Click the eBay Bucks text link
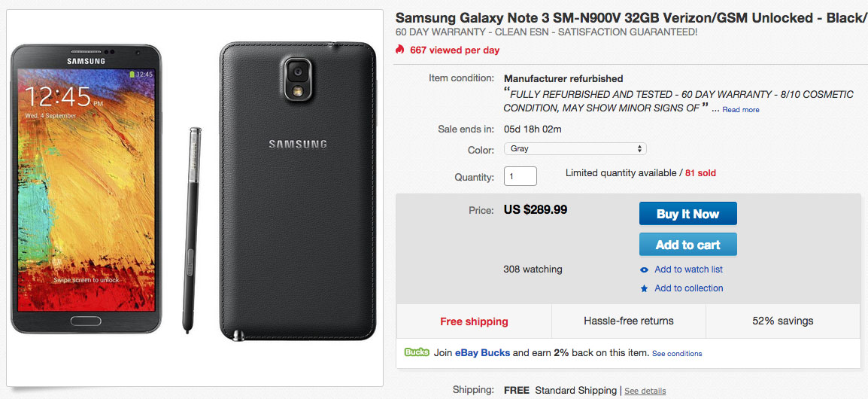 [x=482, y=353]
